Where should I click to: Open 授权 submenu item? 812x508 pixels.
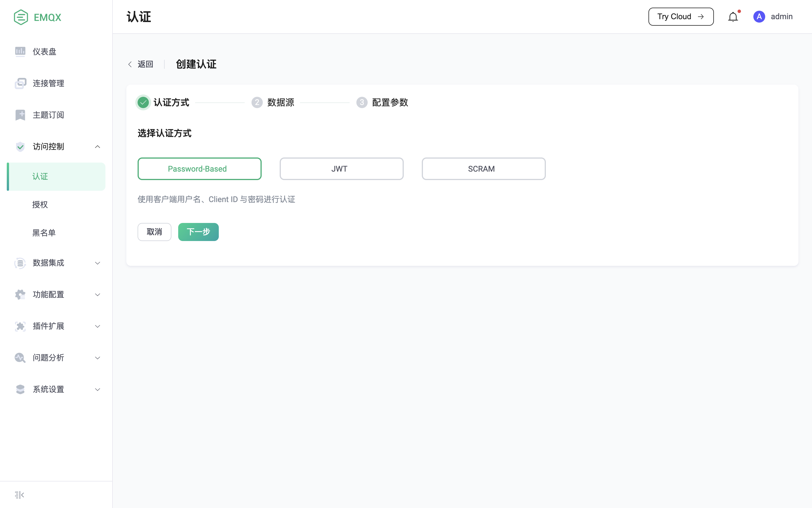click(x=56, y=205)
